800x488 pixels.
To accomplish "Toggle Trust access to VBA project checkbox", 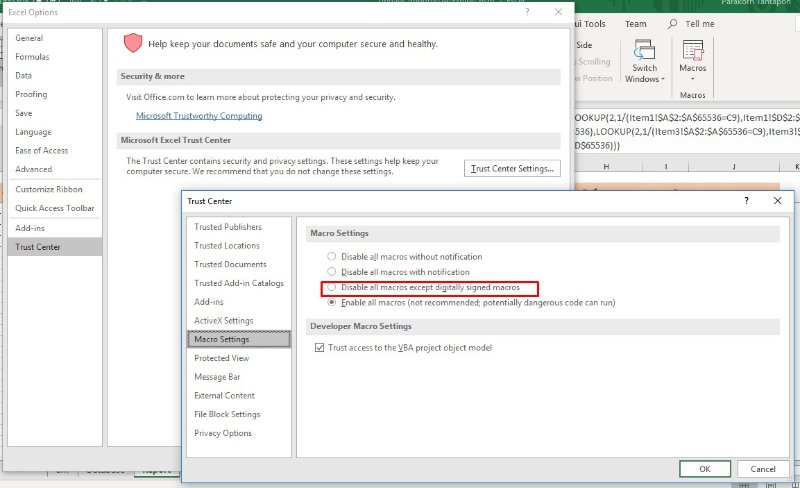I will coord(319,348).
